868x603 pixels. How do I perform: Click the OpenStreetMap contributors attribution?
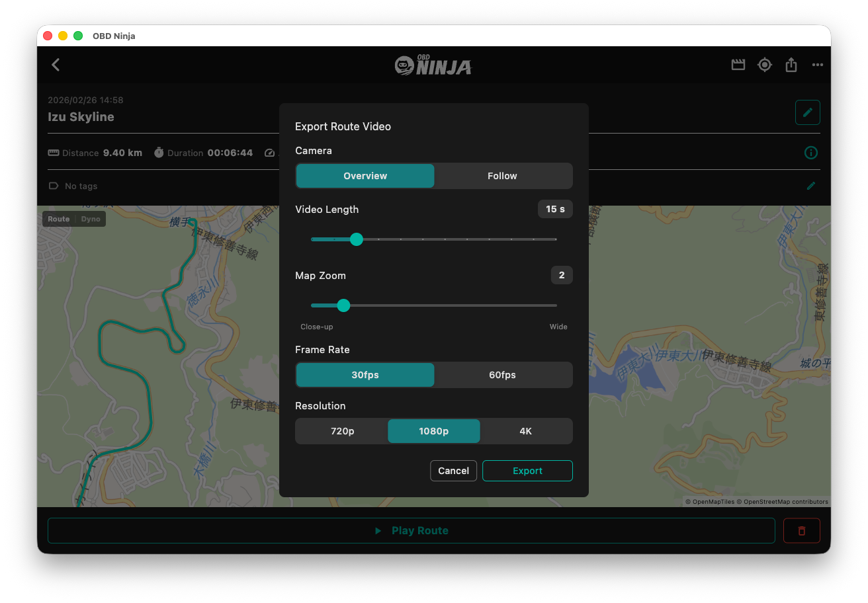(x=782, y=502)
